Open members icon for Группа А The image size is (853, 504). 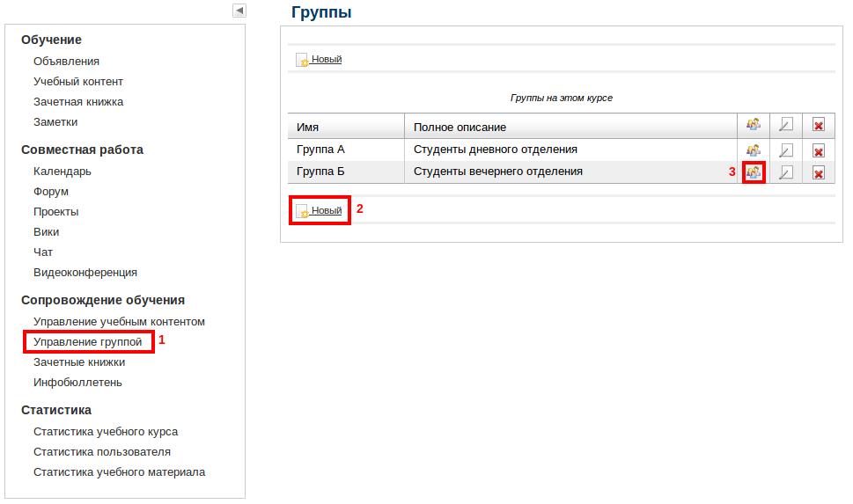pyautogui.click(x=753, y=150)
